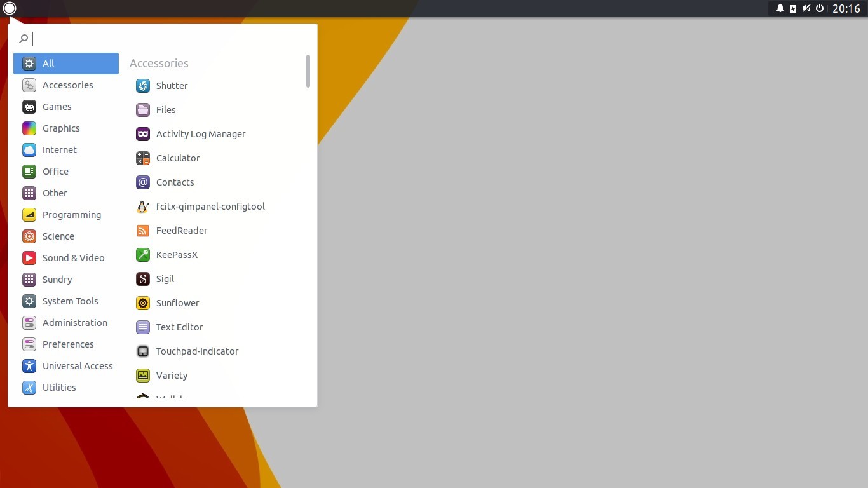Viewport: 868px width, 488px height.
Task: Click the Sound & Video play icon
Action: (29, 258)
